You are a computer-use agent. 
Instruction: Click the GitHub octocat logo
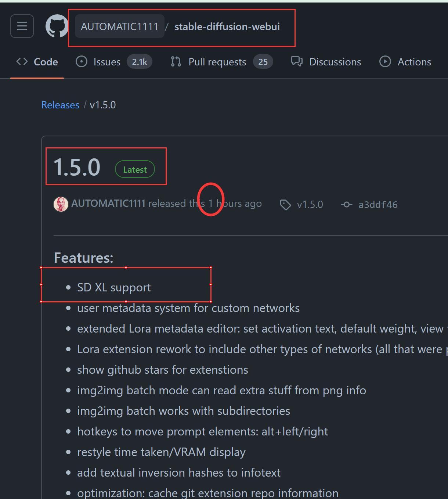pyautogui.click(x=57, y=26)
